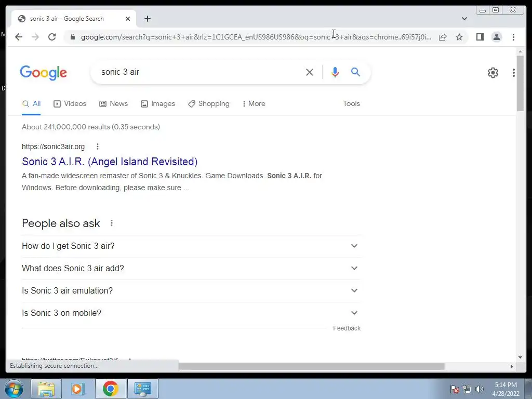Go to Google home via the logo
Viewport: 532px width, 399px height.
point(44,73)
